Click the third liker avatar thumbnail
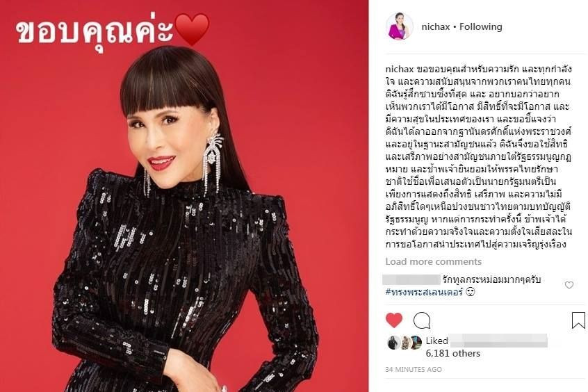This screenshot has height=392, width=588. tap(416, 343)
